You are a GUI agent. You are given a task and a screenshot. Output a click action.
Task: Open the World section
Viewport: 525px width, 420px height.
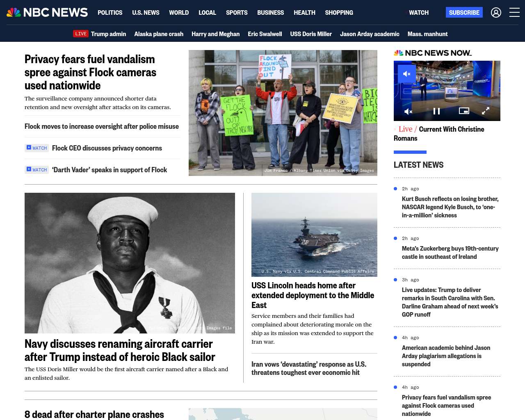click(x=179, y=13)
